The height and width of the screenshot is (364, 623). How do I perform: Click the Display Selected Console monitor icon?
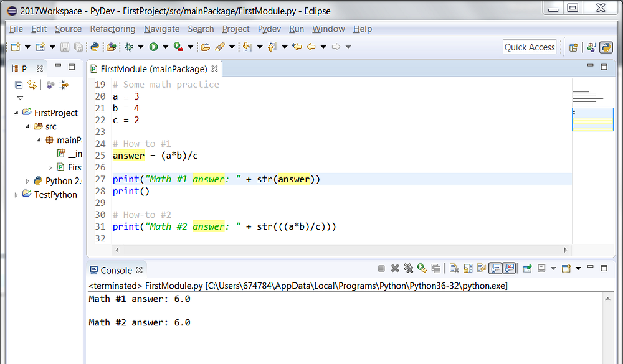541,269
